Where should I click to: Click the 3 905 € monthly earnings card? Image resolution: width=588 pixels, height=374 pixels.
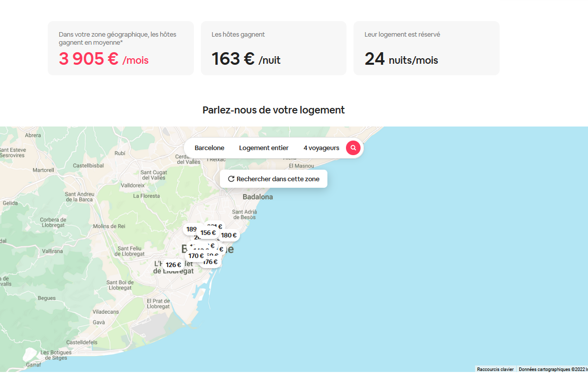121,48
